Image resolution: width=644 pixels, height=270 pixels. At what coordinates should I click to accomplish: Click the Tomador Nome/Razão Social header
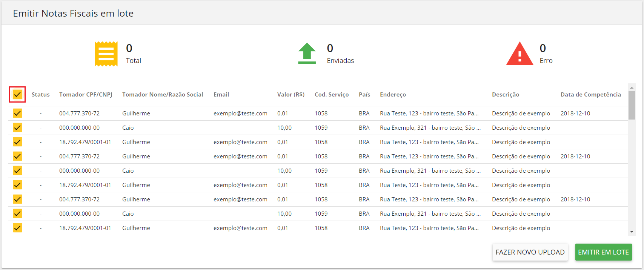coord(163,95)
